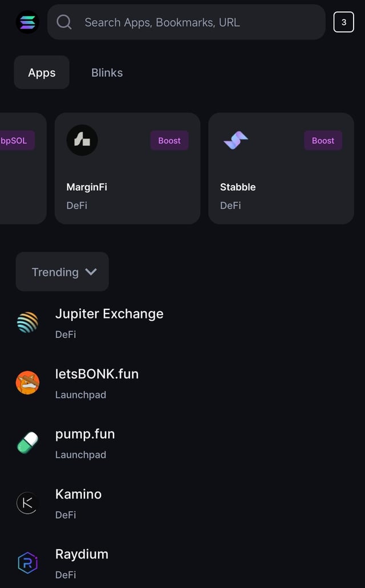Screen dimensions: 365x588
Task: Tap the Kamino logo icon
Action: coord(27,503)
